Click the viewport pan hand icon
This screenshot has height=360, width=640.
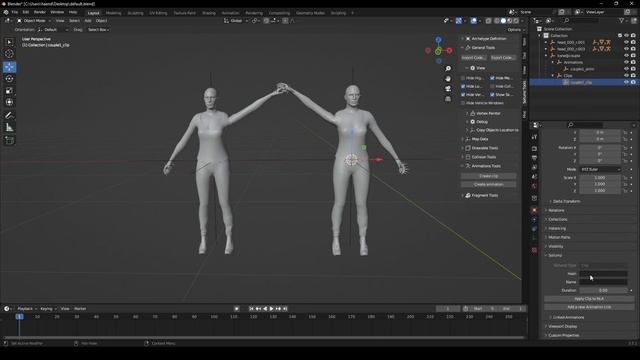coord(448,78)
